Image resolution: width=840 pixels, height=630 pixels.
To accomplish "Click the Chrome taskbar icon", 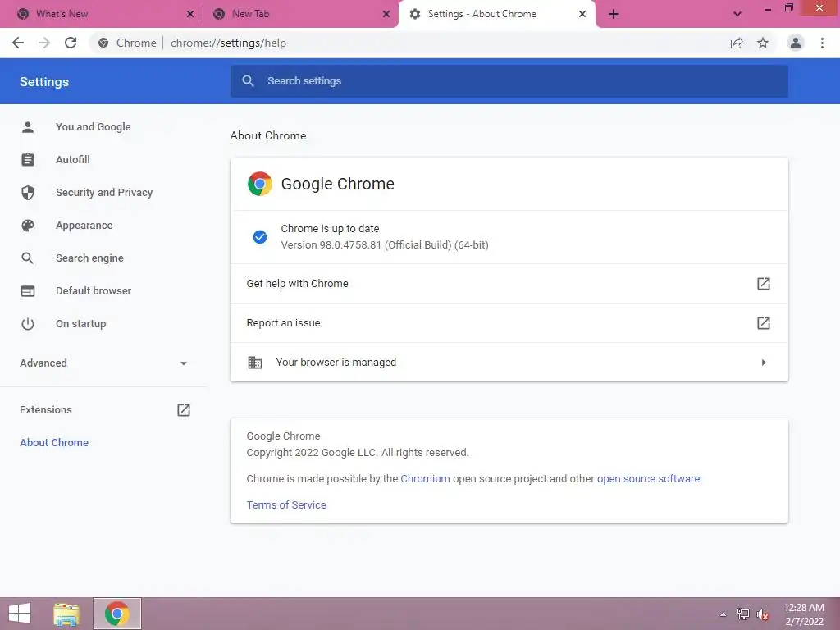I will coord(117,614).
